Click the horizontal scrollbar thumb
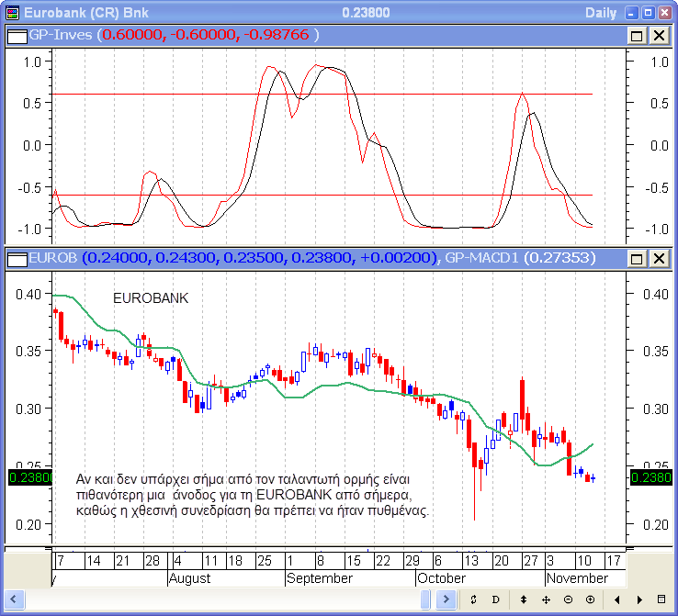Viewport: 678px width, 616px height. pos(427,599)
